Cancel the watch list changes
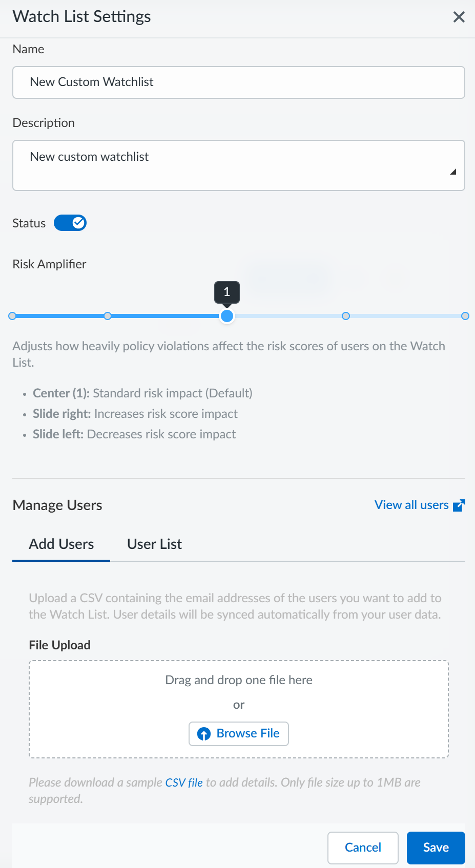Screen dimensions: 475x868 363,848
